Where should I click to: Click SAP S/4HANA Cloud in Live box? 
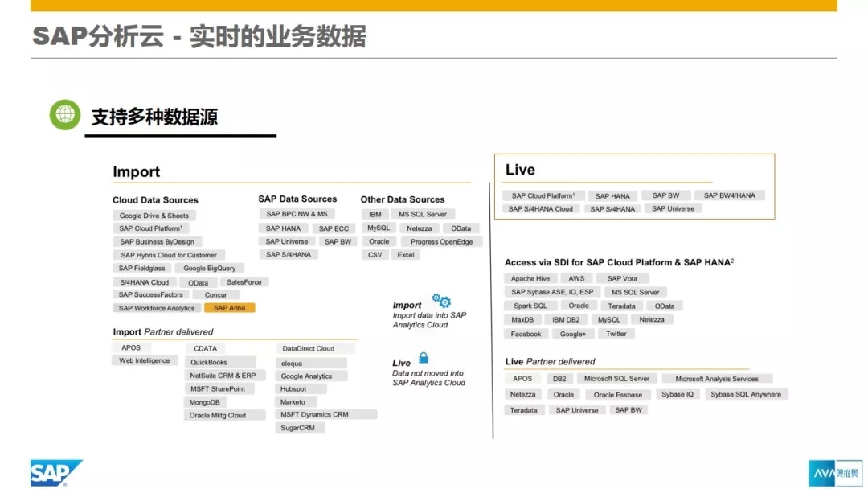click(541, 209)
